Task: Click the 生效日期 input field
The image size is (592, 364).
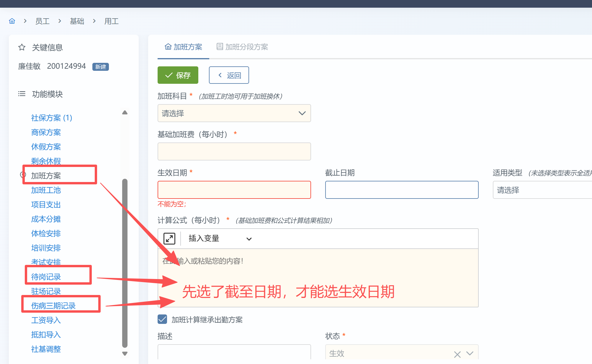Action: coord(234,190)
